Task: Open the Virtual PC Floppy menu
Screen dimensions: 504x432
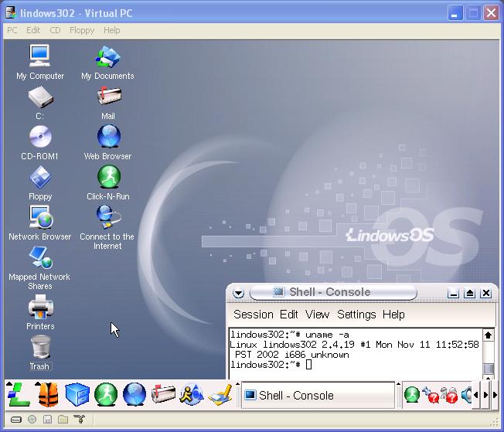Action: click(x=82, y=30)
